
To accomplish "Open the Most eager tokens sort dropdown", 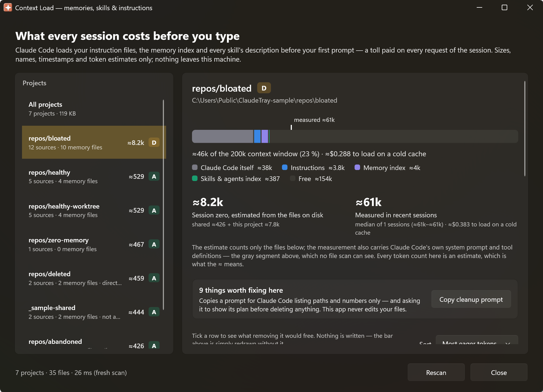I will pyautogui.click(x=477, y=340).
